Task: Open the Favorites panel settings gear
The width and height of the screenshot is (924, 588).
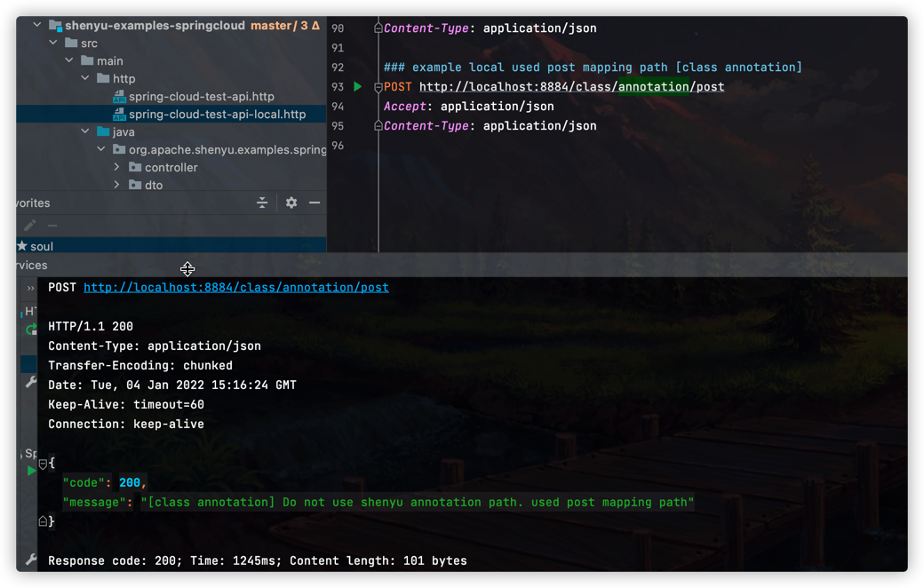Action: coord(291,203)
